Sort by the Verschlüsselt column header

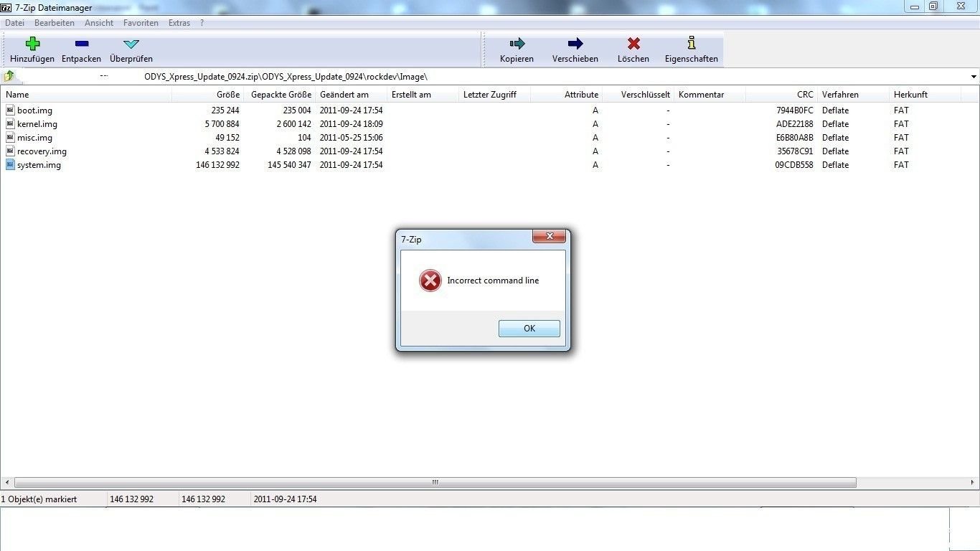click(639, 95)
